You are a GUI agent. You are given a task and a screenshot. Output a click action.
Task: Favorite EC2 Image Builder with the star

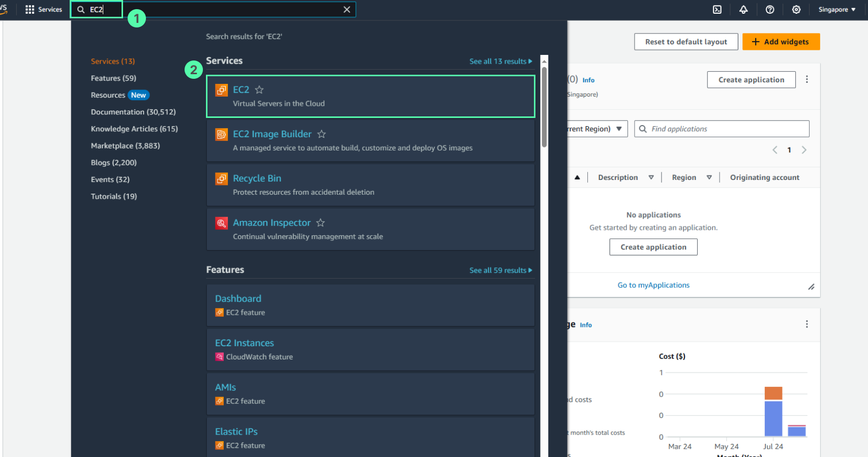click(321, 134)
